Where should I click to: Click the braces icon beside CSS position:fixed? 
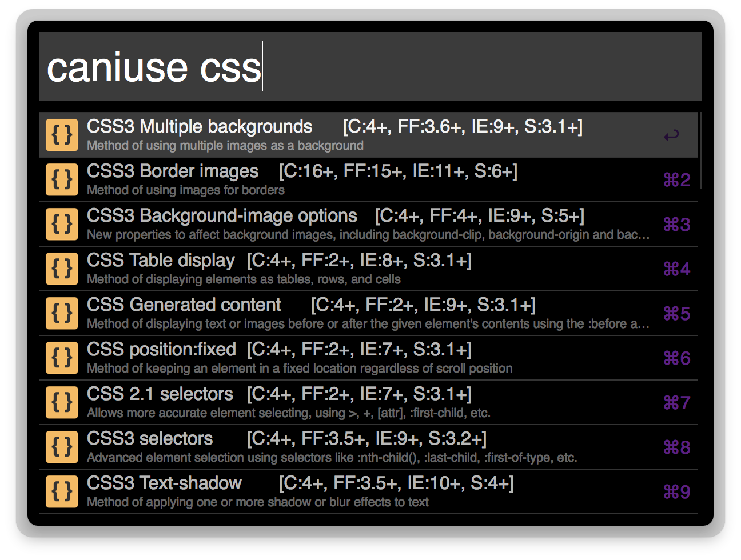62,358
